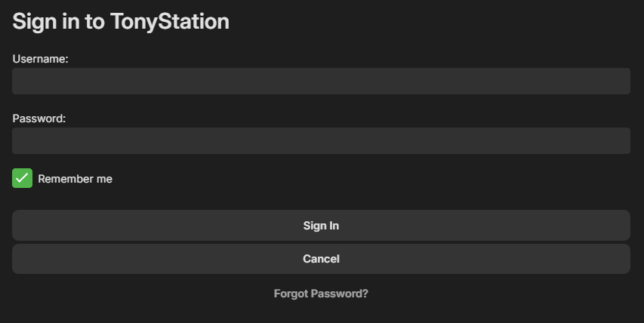Click the "Password:" label

(x=39, y=118)
